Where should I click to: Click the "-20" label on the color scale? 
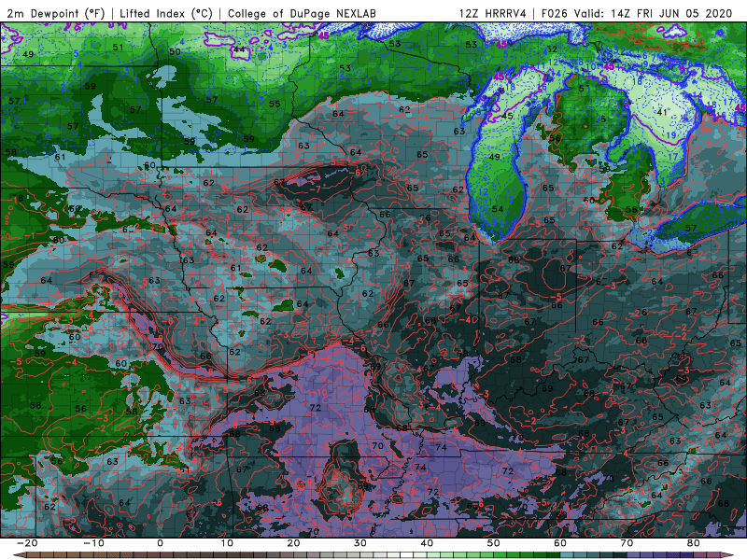[27, 543]
